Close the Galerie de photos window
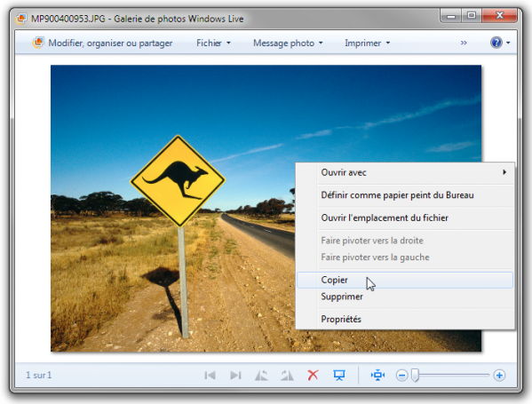532x404 pixels. click(499, 16)
